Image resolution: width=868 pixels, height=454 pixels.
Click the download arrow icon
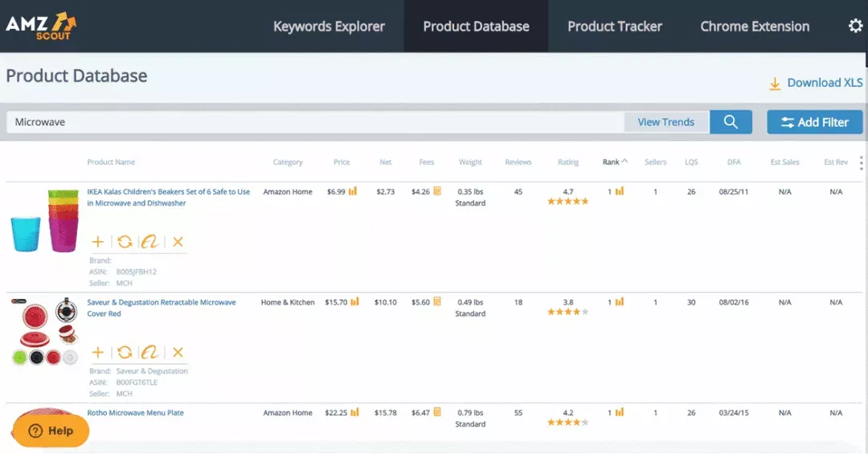click(x=775, y=84)
